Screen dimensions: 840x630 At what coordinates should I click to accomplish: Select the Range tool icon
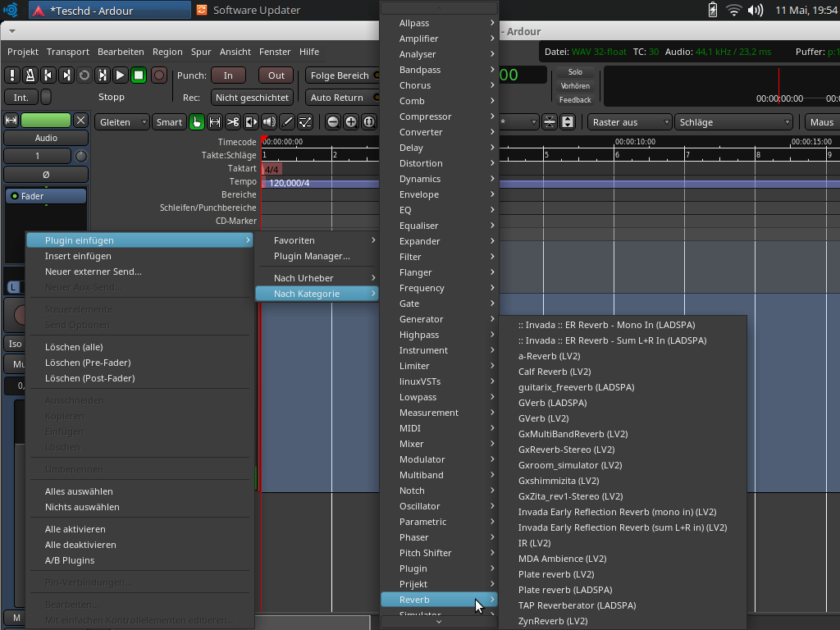(215, 122)
